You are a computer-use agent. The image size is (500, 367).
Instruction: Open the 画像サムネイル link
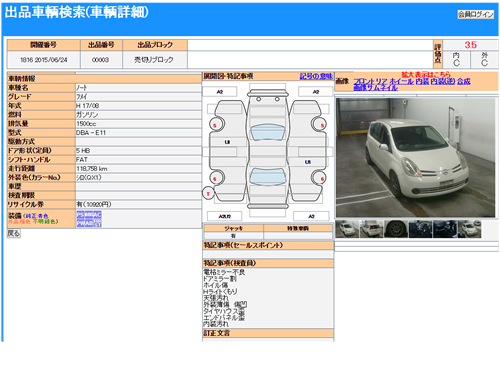[375, 88]
